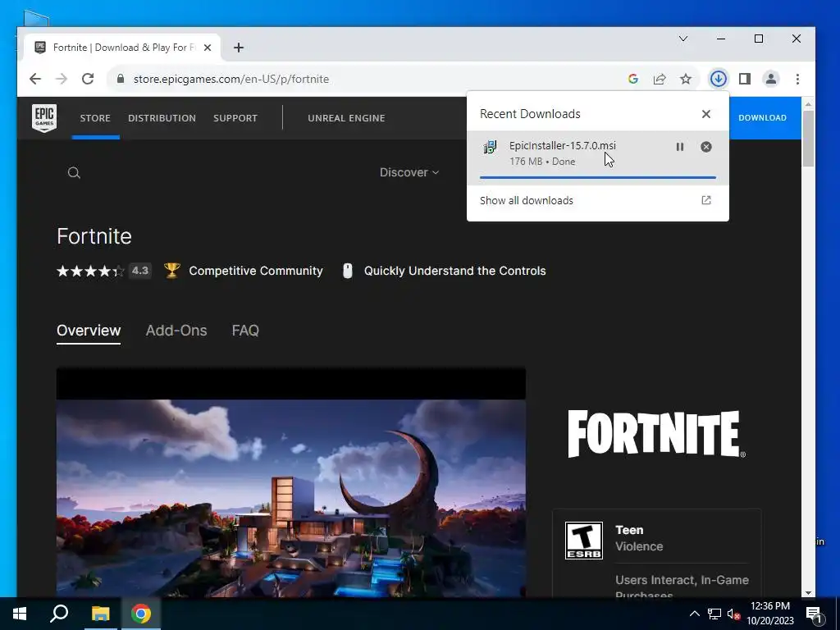Click the Fortnite title heading

click(x=94, y=236)
